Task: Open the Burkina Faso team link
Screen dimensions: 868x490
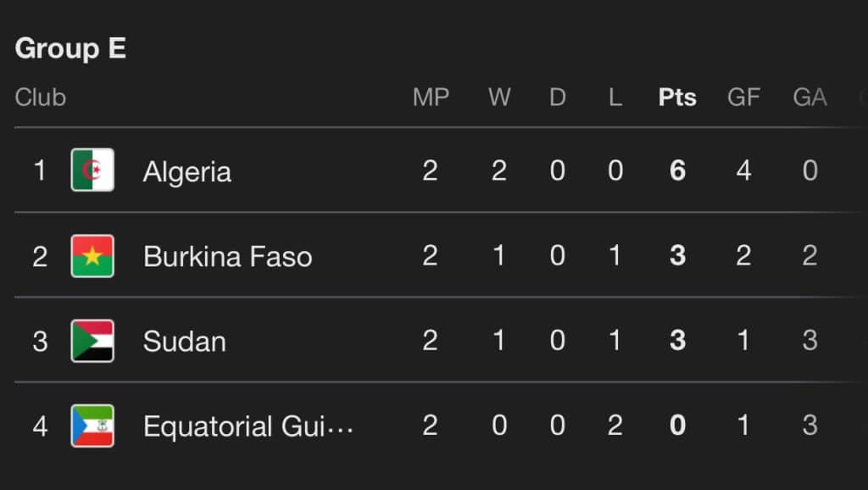Action: tap(227, 256)
